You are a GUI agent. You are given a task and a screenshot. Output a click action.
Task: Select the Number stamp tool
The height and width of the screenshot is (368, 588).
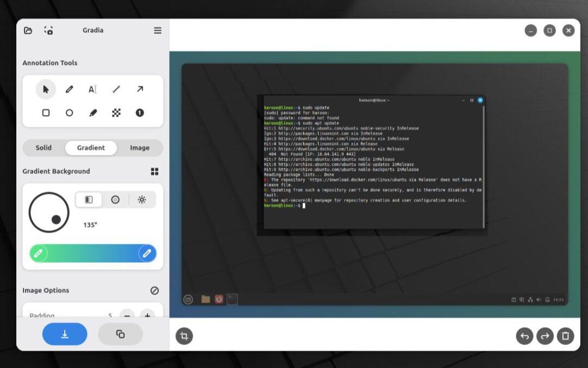(x=140, y=113)
